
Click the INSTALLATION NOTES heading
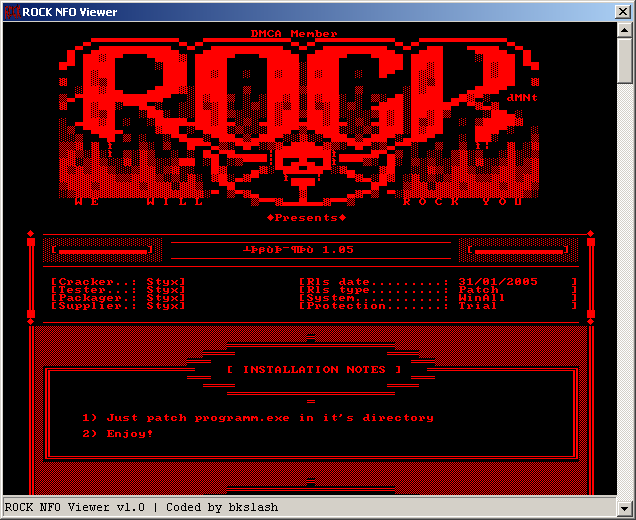pyautogui.click(x=313, y=370)
